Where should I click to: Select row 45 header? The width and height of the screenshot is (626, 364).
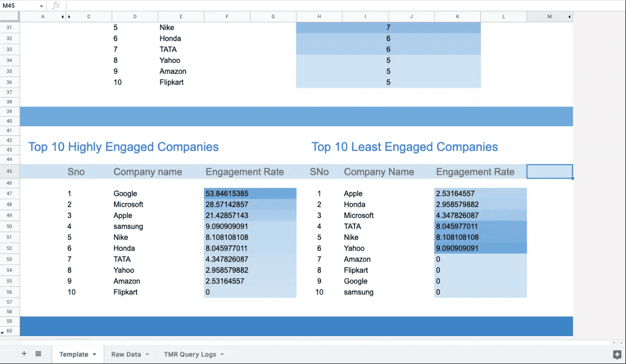coord(10,171)
